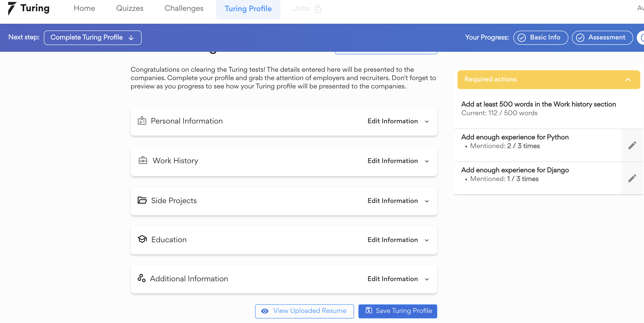Open Complete Turing Profile next step

coord(93,38)
